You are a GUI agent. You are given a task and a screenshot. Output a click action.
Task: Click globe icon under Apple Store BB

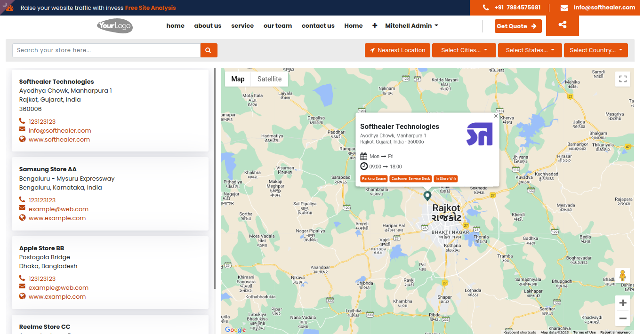tap(22, 296)
